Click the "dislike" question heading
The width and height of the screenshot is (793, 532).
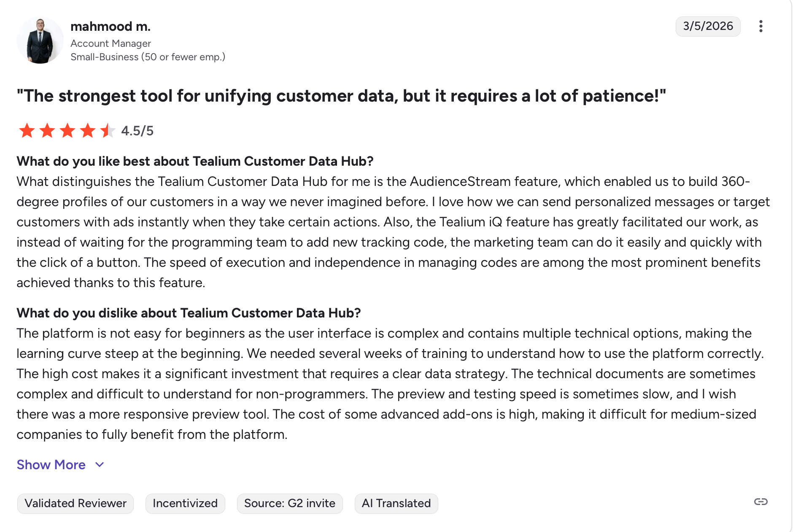pos(189,313)
